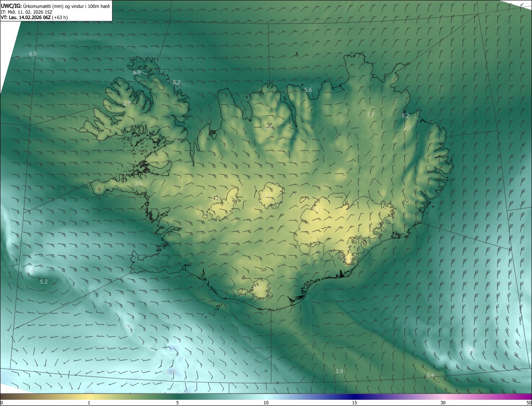532x406 pixels.
Task: Select the 3.9 value label south of Iceland
Action: [339, 371]
